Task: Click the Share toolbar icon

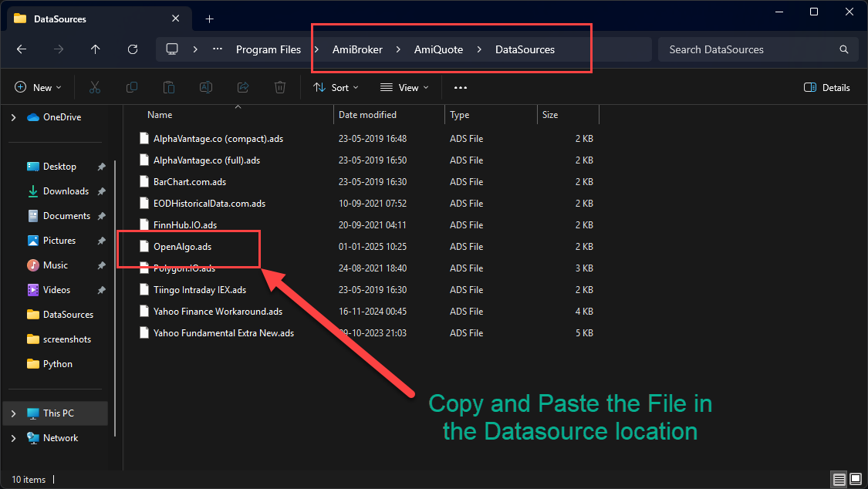Action: tap(243, 87)
